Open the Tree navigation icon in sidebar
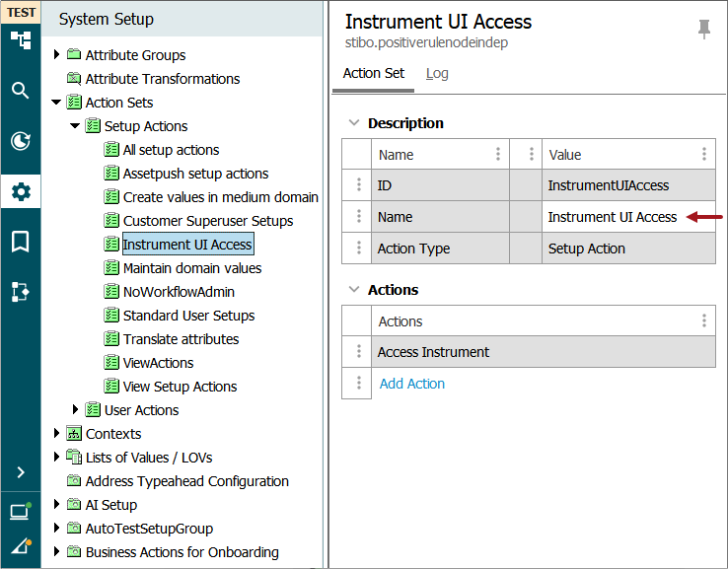This screenshot has height=569, width=728. point(21,40)
